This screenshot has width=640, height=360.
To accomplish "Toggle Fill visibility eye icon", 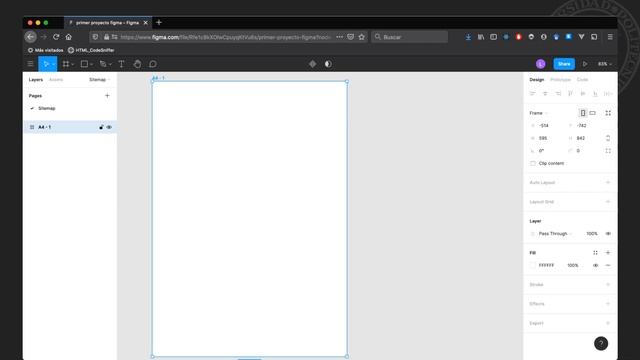I will [596, 265].
